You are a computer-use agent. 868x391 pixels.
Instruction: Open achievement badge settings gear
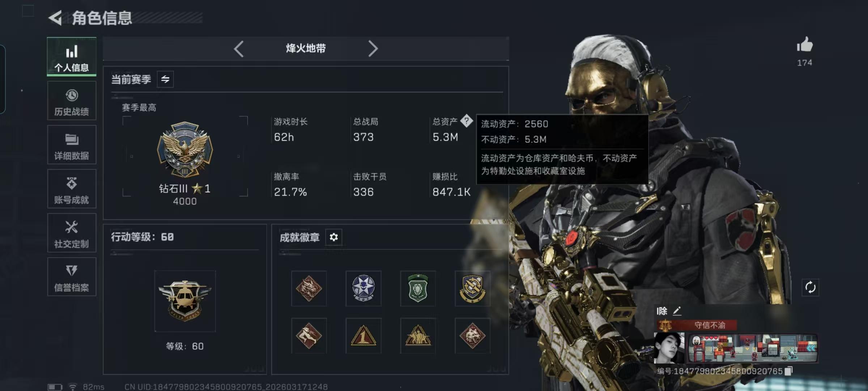[x=333, y=237]
